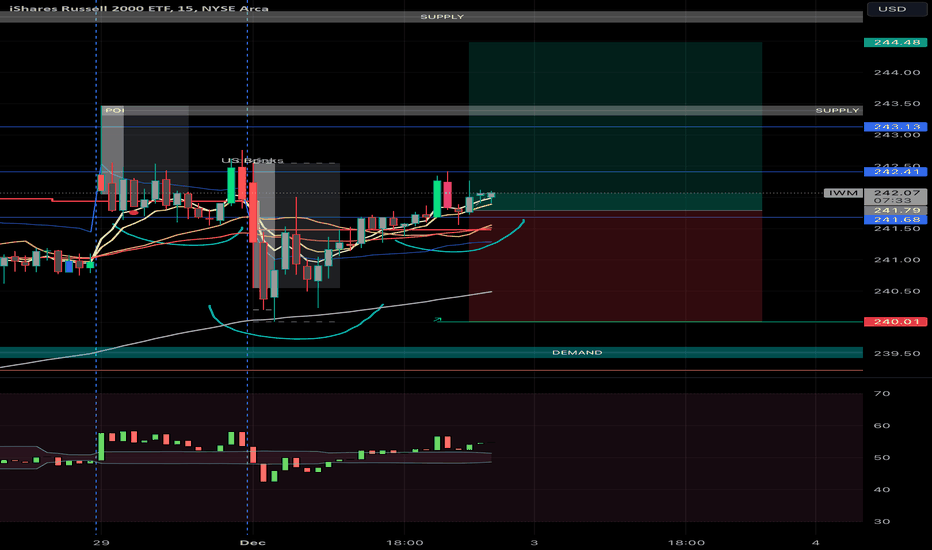This screenshot has width=932, height=550.
Task: Select the 242.41 blue line price label
Action: [895, 172]
